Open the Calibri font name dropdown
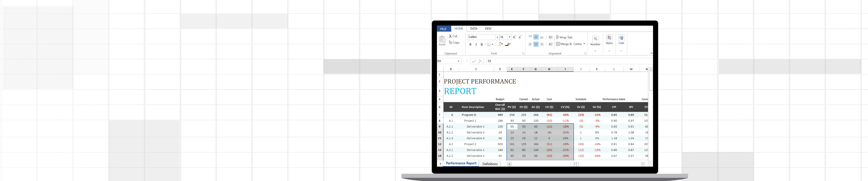The width and height of the screenshot is (868, 181). point(497,37)
